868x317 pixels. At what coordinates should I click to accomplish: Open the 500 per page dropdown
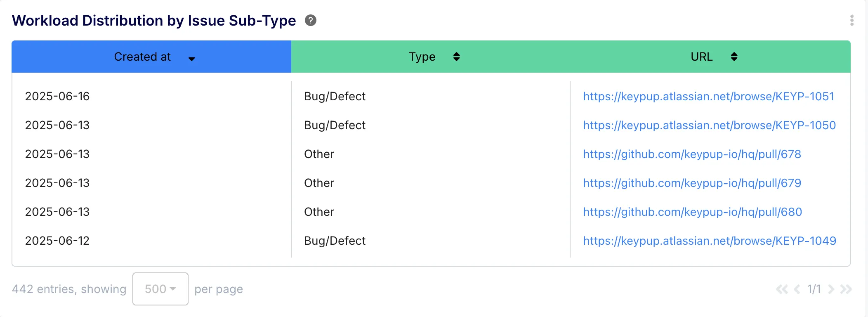[x=160, y=289]
